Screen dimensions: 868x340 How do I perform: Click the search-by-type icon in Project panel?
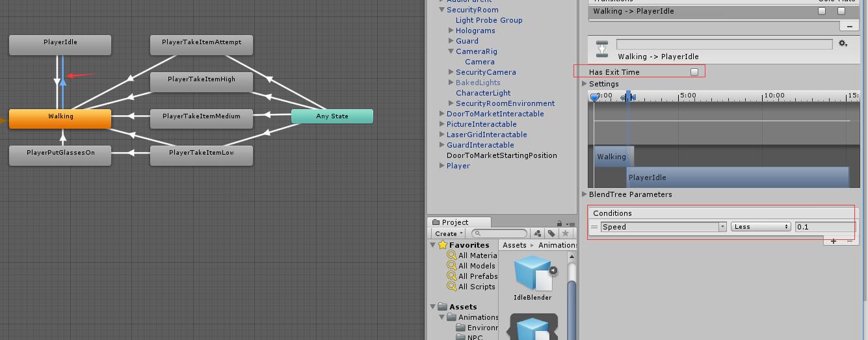tap(538, 233)
